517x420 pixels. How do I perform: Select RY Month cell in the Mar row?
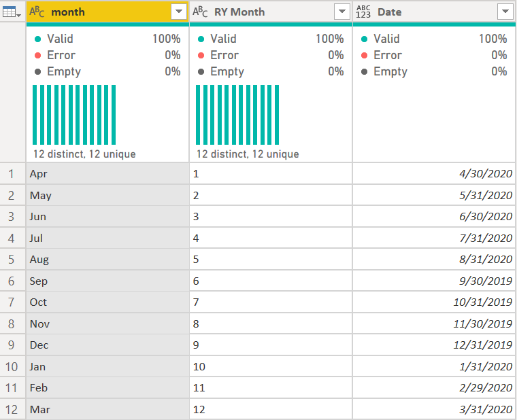point(271,409)
